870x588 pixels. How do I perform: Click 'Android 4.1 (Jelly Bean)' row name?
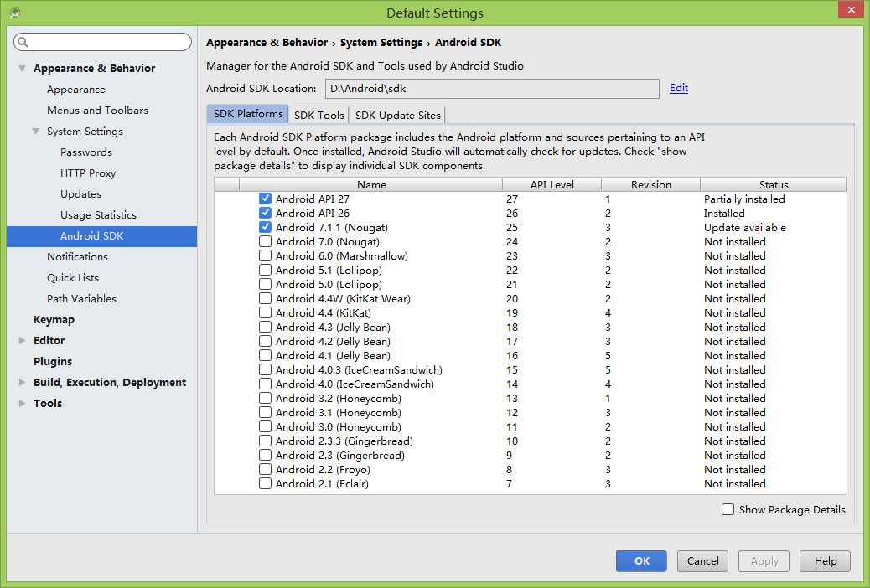click(333, 356)
